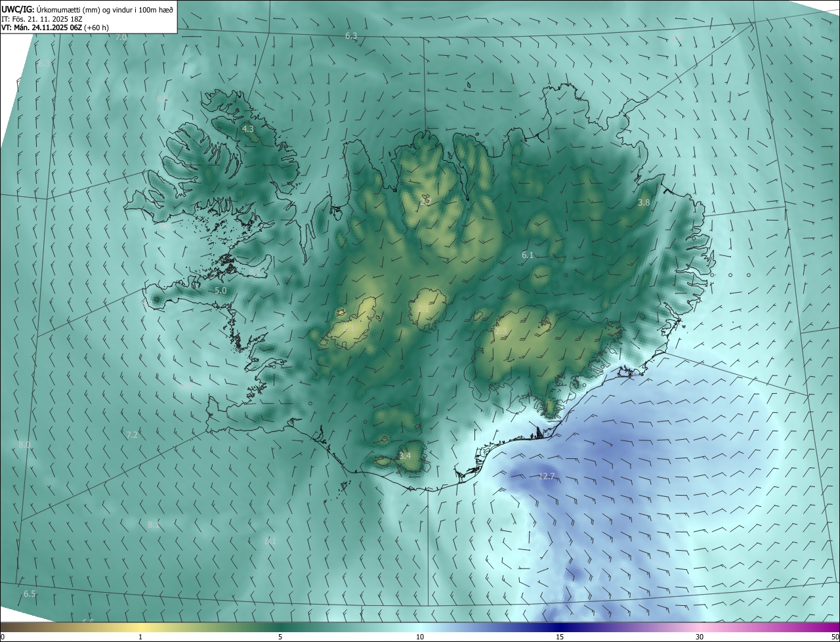
Task: Click the '0' tick on the color scale
Action: tap(3, 637)
